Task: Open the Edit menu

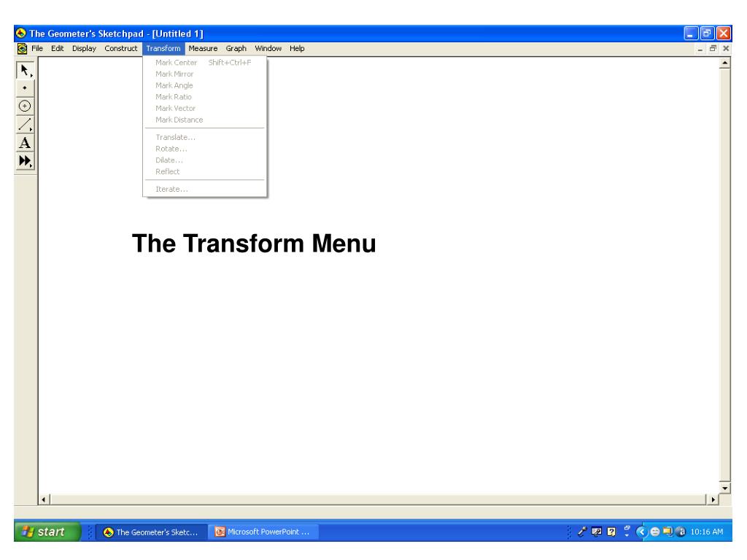Action: (x=58, y=49)
